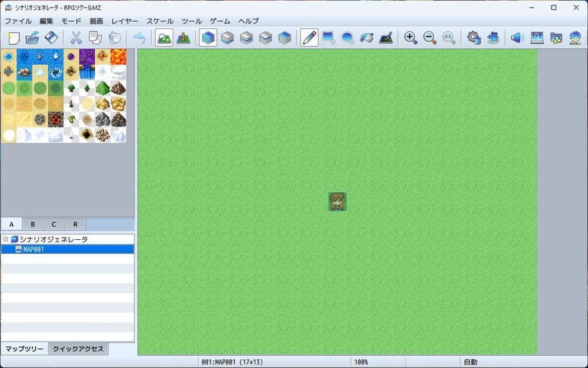Select the Layer 3 icon
Screen dimensions: 588x368
coord(266,38)
